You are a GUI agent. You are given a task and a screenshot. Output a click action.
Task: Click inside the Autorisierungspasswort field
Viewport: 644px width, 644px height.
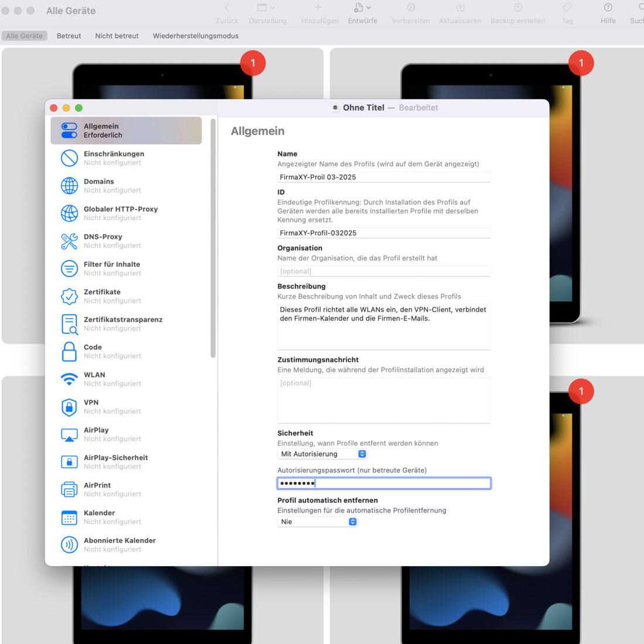[383, 482]
